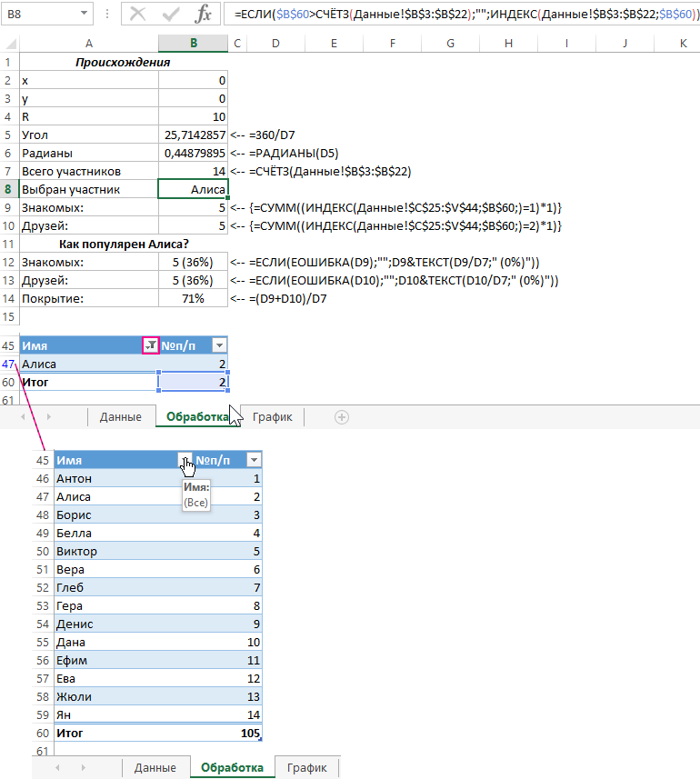700x779 pixels.
Task: Open the Insert Function fx dialog
Action: point(205,14)
